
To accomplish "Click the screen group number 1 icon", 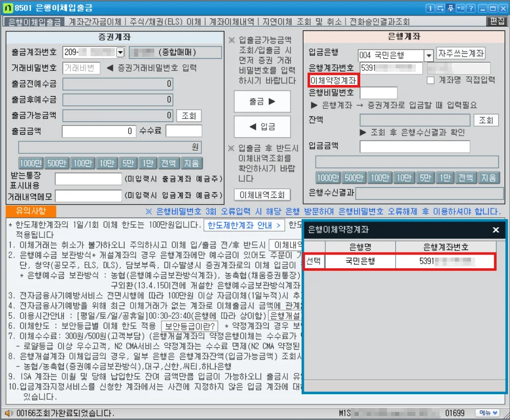I will tap(430, 8).
